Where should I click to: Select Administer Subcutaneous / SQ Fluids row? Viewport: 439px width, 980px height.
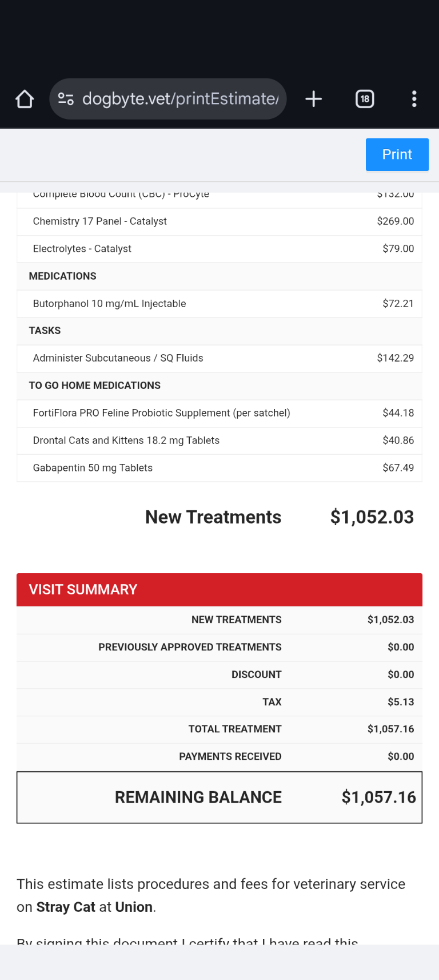(x=219, y=358)
